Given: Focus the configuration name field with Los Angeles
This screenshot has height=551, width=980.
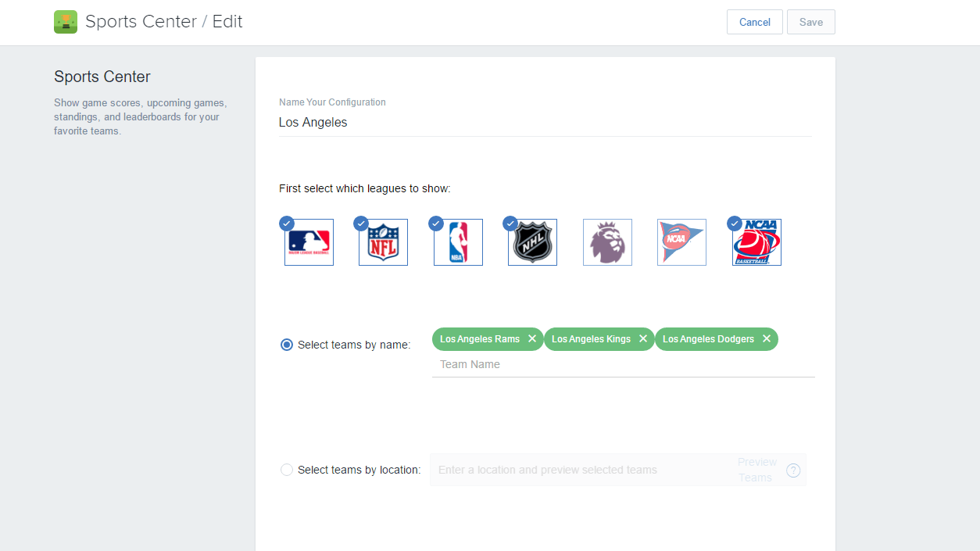Looking at the screenshot, I should (545, 123).
